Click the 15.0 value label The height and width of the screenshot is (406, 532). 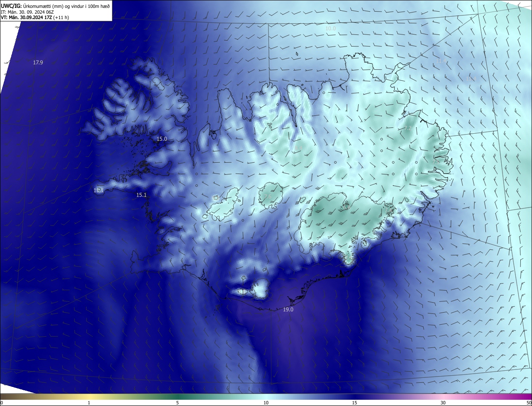(x=162, y=139)
